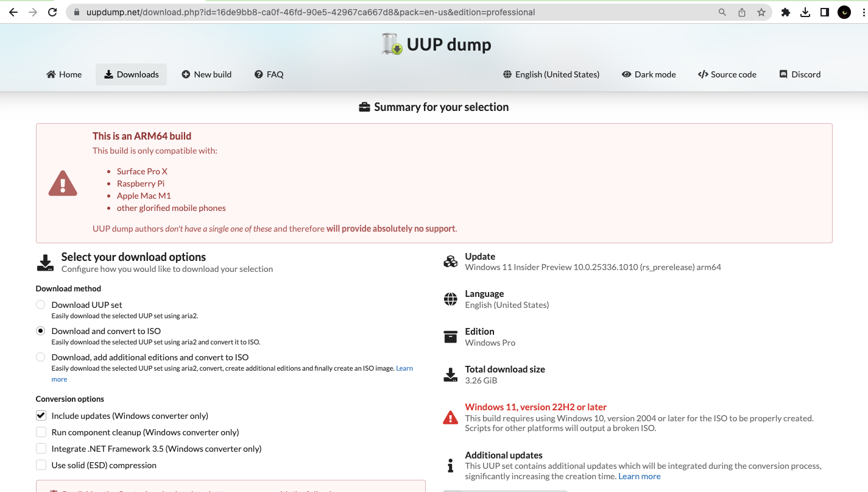
Task: Bookmark this page with the star icon
Action: pos(761,12)
